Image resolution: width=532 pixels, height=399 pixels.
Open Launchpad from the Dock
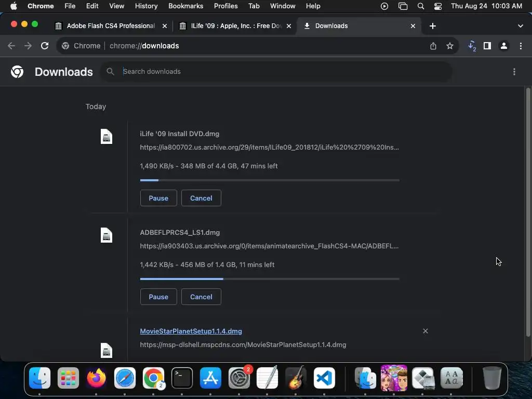[68, 378]
